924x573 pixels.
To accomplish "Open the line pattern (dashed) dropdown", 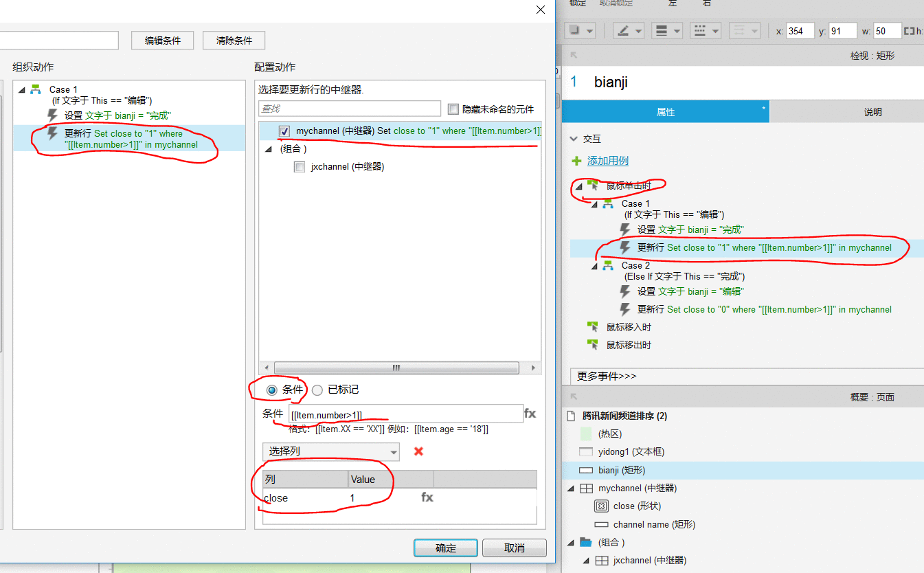I will [715, 31].
